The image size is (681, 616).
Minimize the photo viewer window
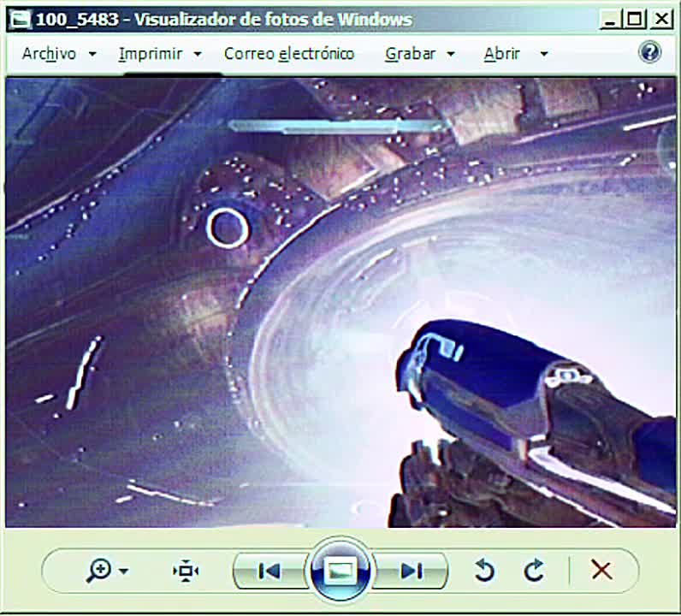coord(610,20)
